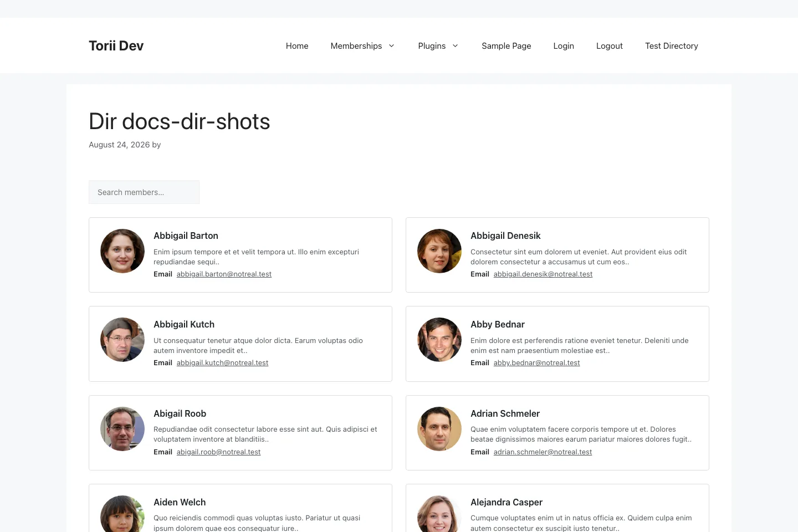This screenshot has width=798, height=532.
Task: Open the Login page link
Action: pyautogui.click(x=564, y=46)
